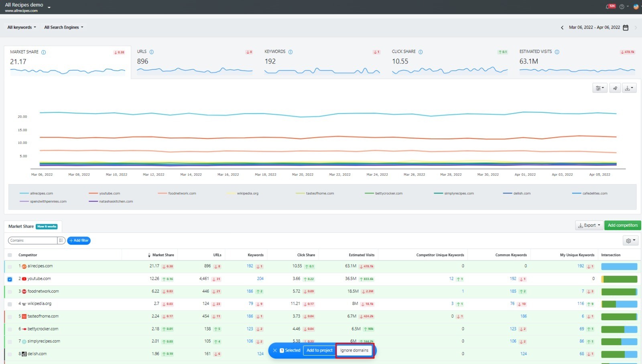The image size is (642, 364).
Task: Click the tasteofhome.com favicon
Action: coord(24,317)
